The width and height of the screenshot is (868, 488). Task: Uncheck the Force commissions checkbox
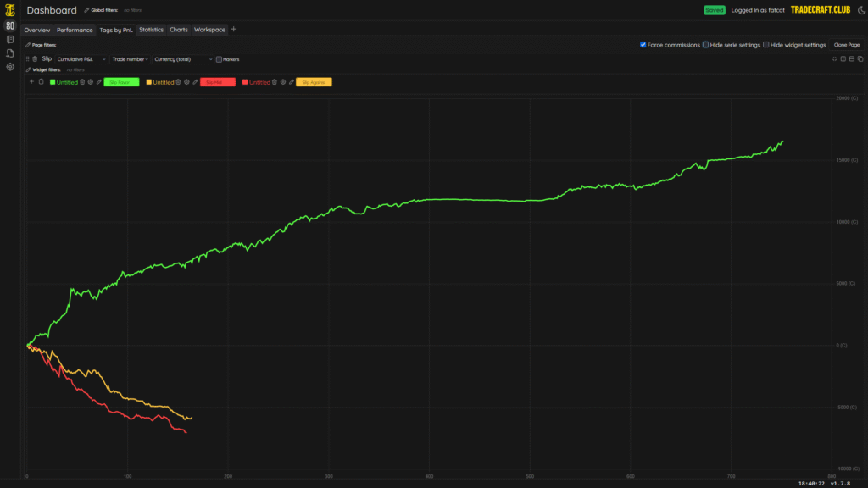tap(643, 44)
